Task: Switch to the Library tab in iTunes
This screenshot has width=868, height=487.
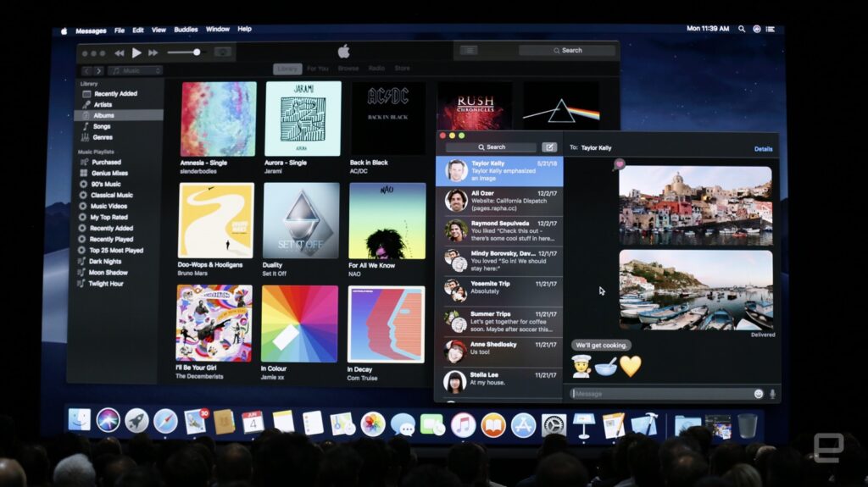Action: coord(287,69)
